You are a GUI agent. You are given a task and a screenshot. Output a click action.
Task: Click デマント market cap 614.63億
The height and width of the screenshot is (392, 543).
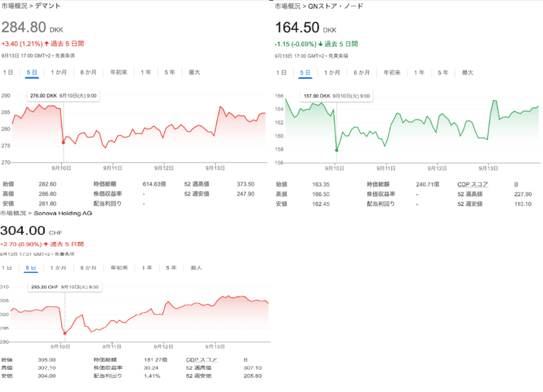tap(154, 184)
